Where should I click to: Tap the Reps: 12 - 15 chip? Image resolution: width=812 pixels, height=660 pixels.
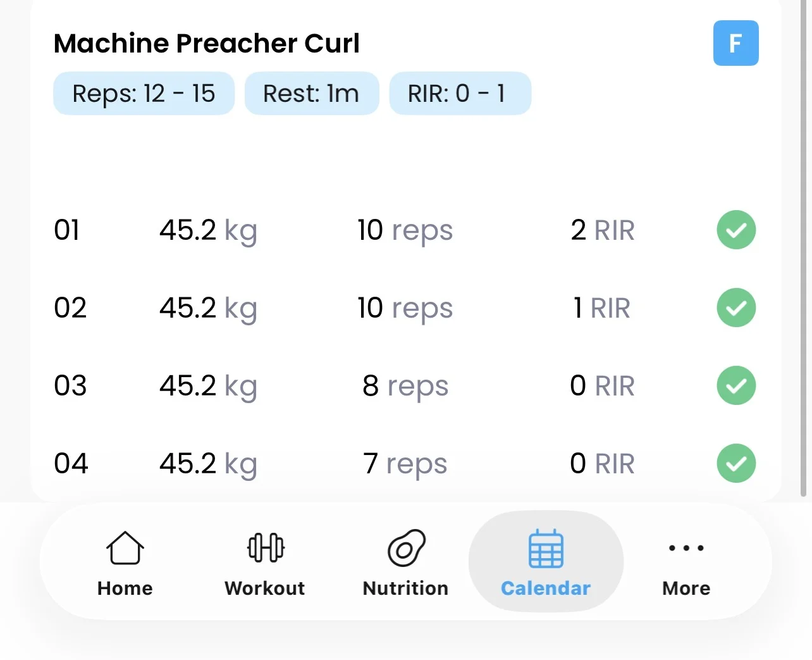[144, 94]
